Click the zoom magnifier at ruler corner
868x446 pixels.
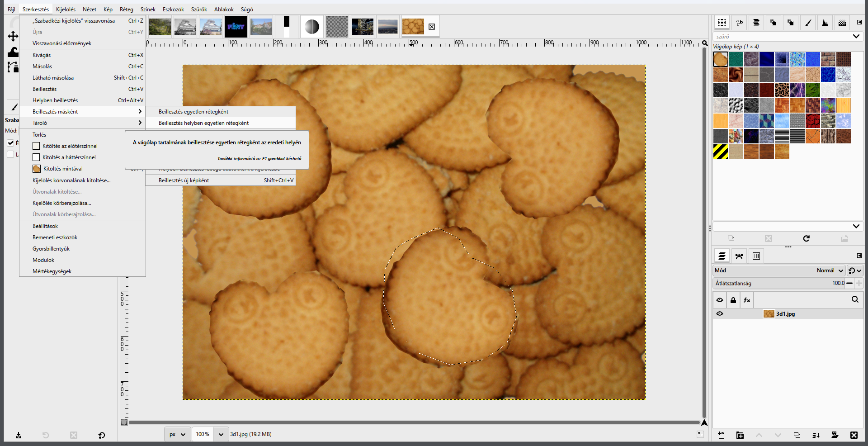[705, 43]
